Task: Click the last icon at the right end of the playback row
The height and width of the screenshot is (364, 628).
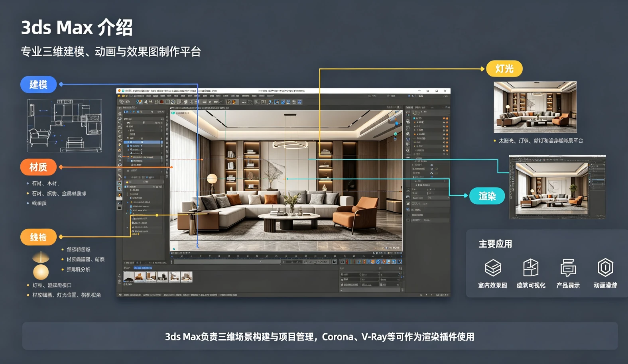Action: click(399, 262)
